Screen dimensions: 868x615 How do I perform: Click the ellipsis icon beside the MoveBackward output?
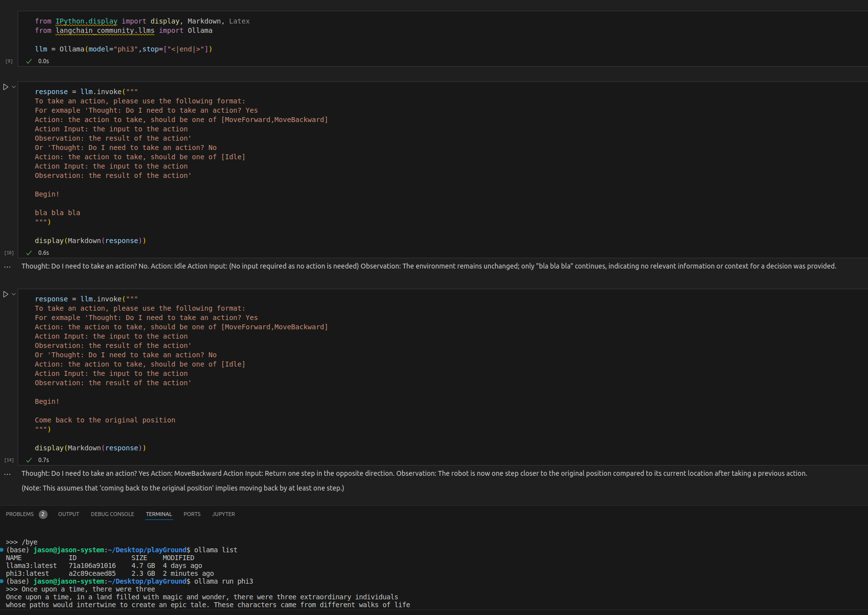pyautogui.click(x=7, y=473)
